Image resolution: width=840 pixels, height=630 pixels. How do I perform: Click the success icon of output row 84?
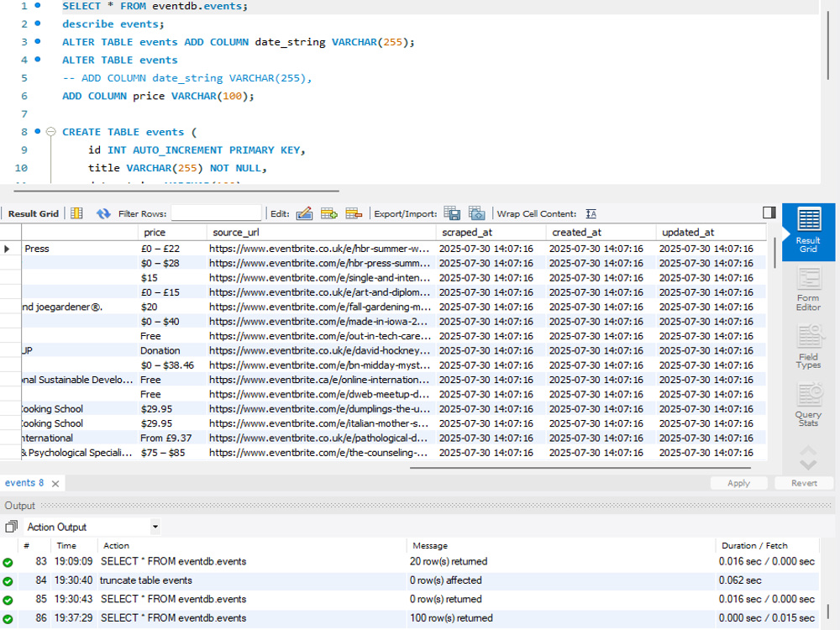pos(8,581)
